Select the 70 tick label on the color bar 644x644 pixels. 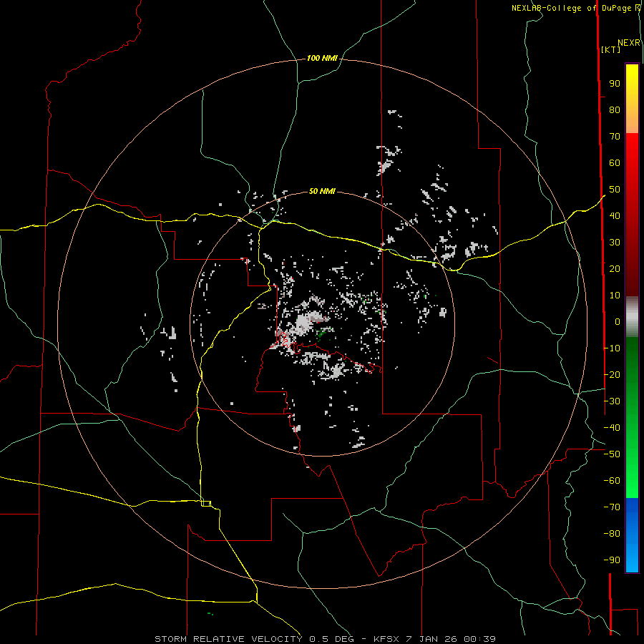(615, 137)
